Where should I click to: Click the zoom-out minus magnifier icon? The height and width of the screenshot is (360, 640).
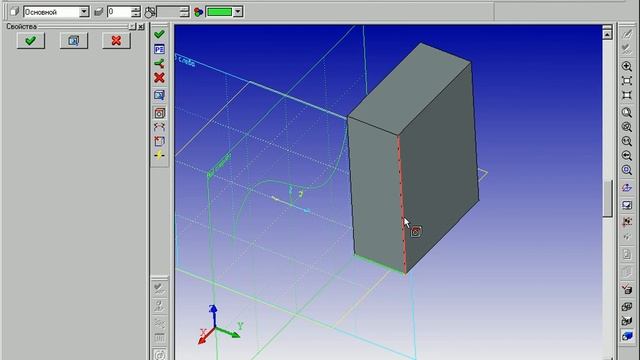pyautogui.click(x=627, y=156)
